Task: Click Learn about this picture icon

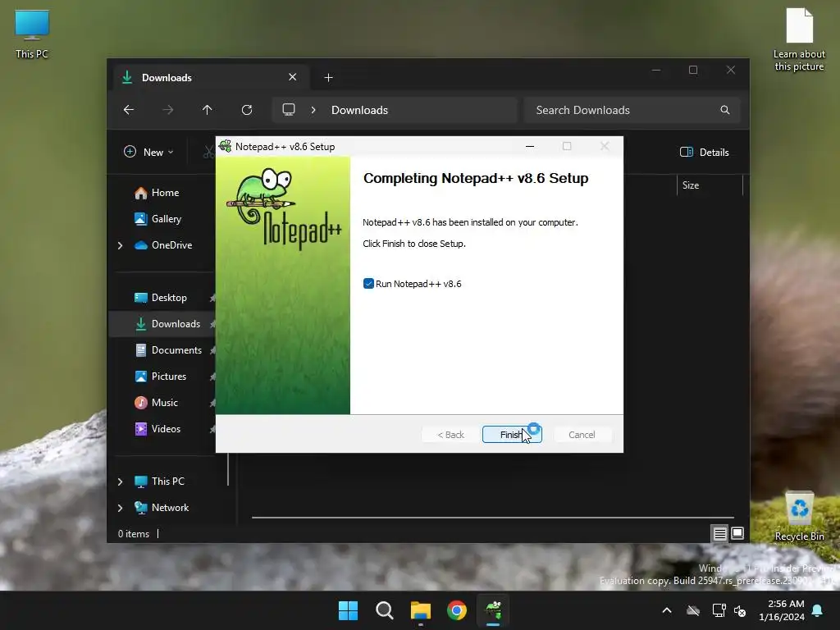Action: (x=799, y=39)
